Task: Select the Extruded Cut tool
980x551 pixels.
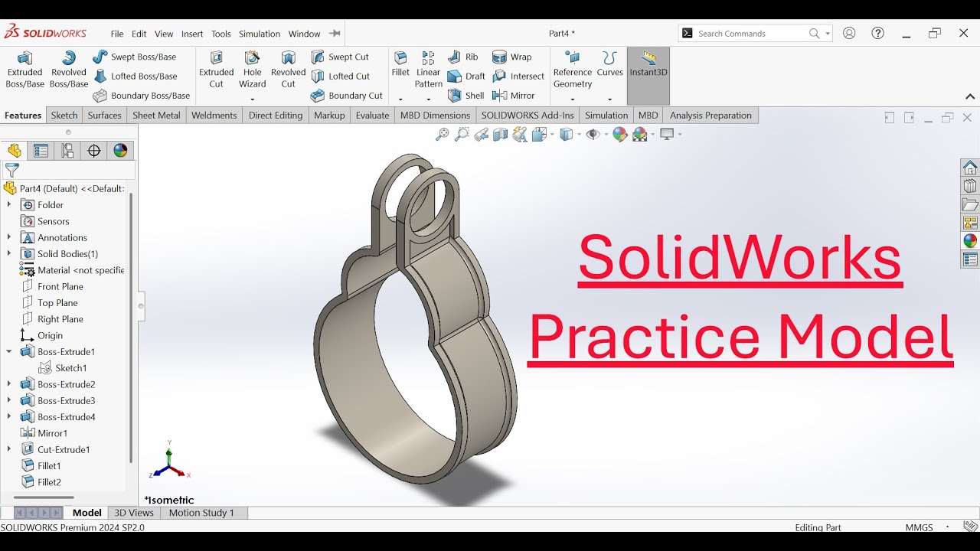Action: [x=216, y=70]
